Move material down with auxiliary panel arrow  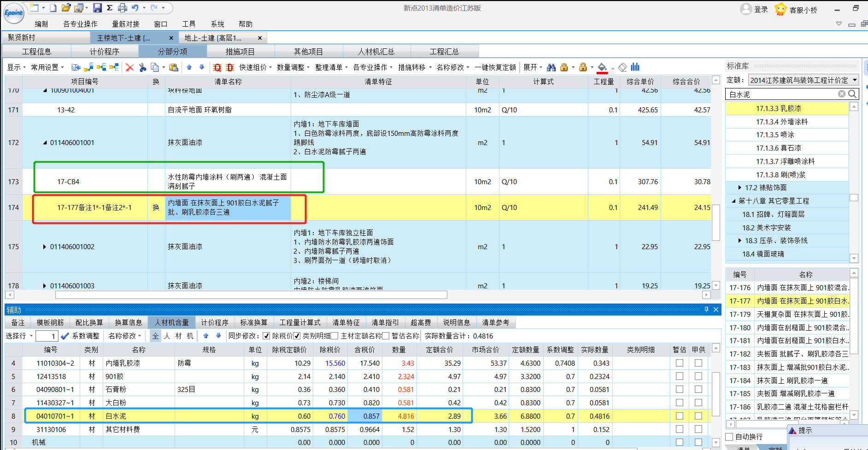coord(218,336)
